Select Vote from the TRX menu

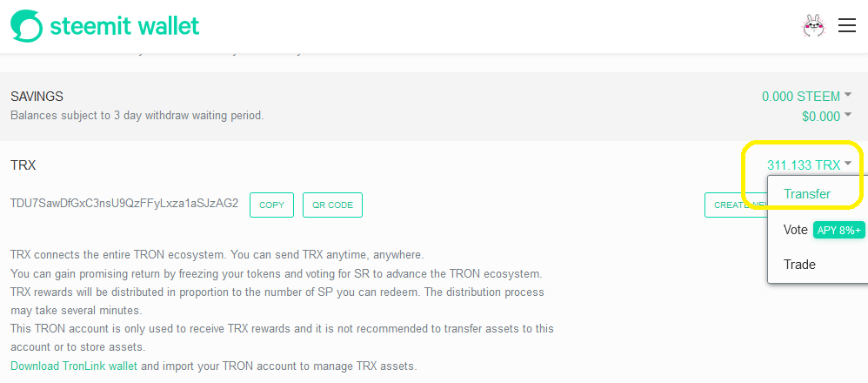(796, 230)
